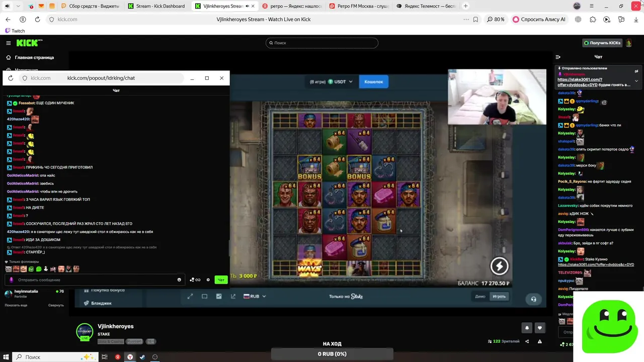Screen dimensions: 644x362
Task: Reload the kick.com page
Action: [x=37, y=19]
